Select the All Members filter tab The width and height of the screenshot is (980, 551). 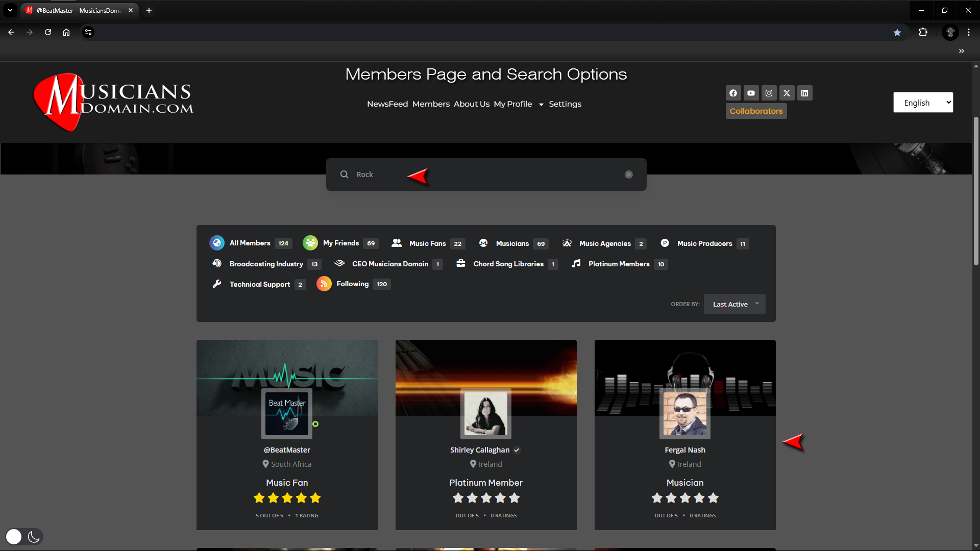pos(251,243)
